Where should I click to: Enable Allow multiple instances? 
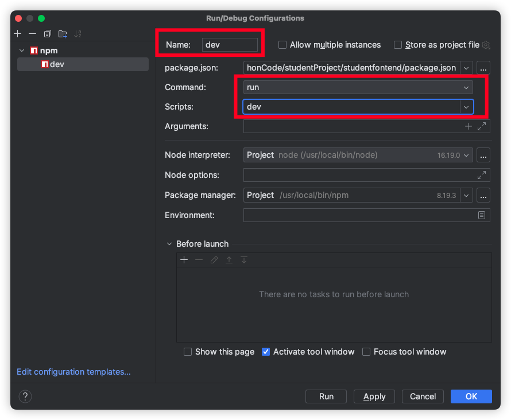(282, 45)
